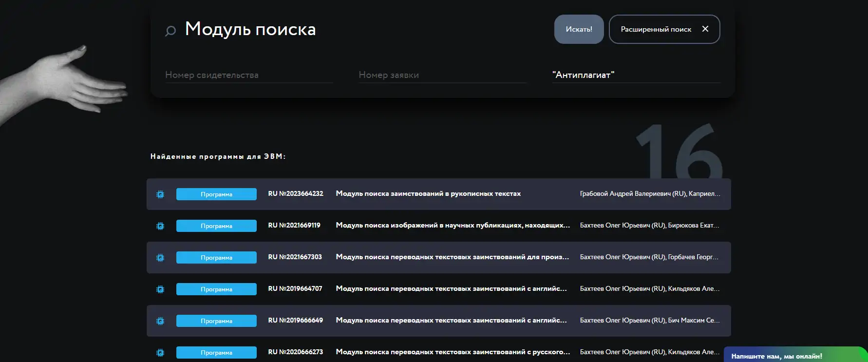The width and height of the screenshot is (868, 362).
Task: Click chip icon for RU №2021669119 row
Action: coord(160,226)
